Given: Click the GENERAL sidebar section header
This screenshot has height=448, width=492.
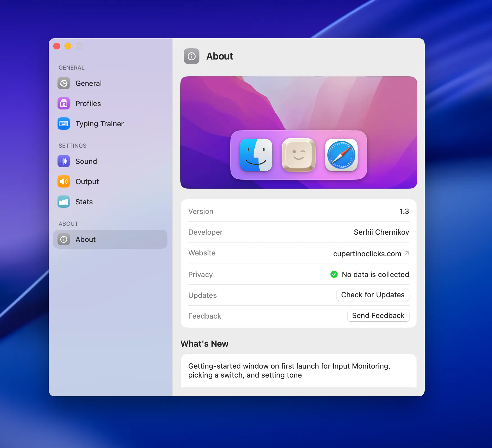Looking at the screenshot, I should [72, 68].
